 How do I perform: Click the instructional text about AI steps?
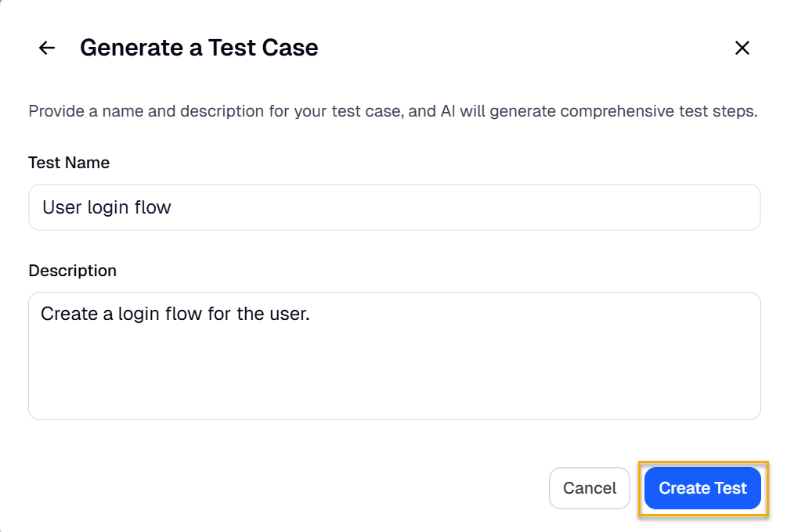[x=393, y=111]
